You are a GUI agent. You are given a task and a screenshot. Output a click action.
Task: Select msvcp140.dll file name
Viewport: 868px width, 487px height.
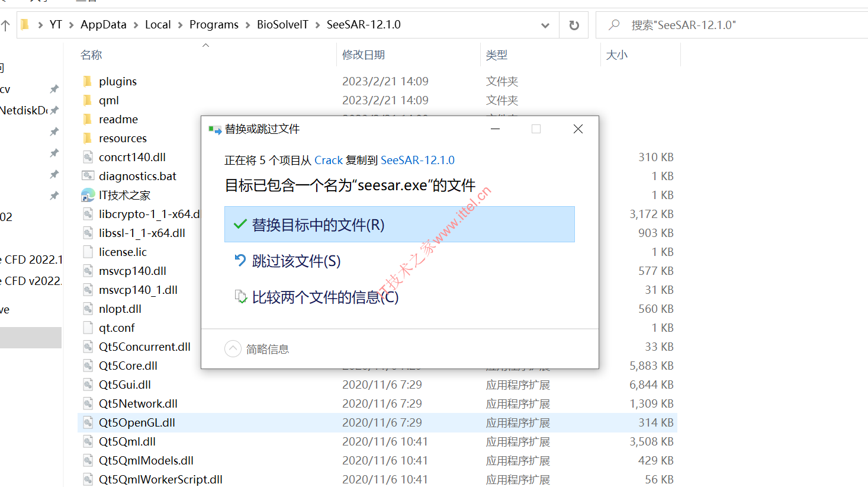[x=133, y=271]
